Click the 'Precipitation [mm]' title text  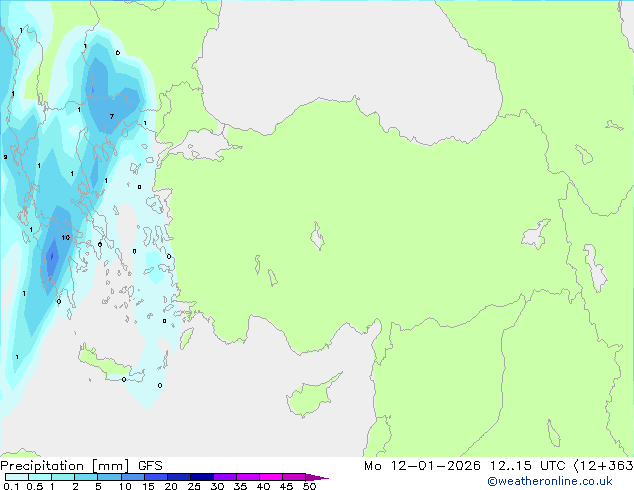coord(65,466)
